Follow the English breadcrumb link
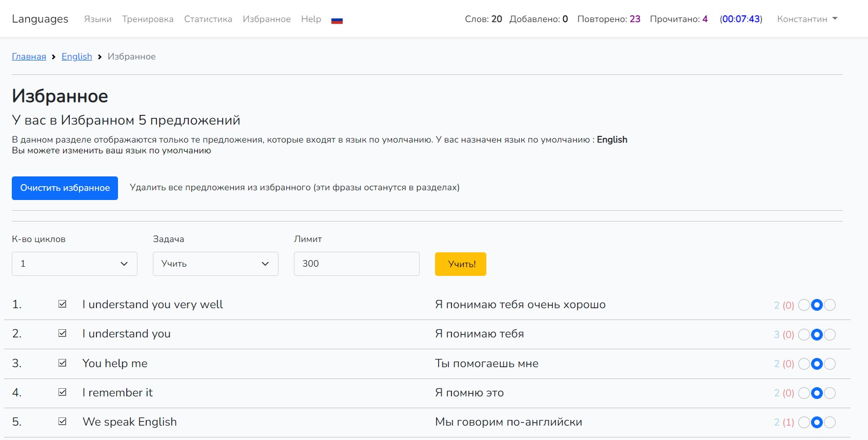This screenshot has width=868, height=440. pos(77,56)
